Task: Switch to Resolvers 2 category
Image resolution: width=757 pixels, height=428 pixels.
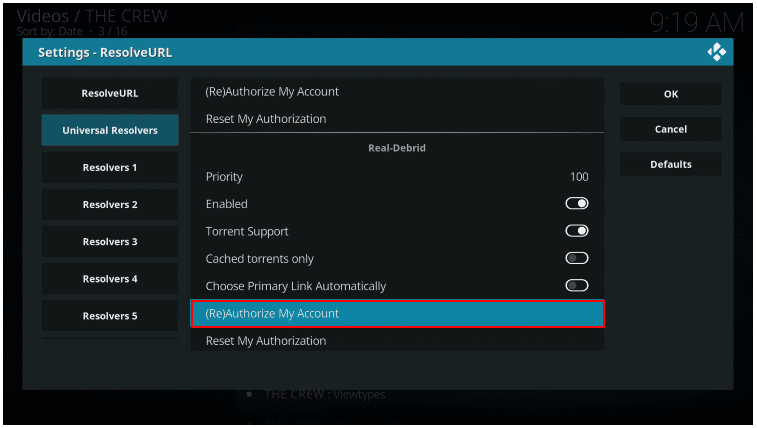Action: 110,205
